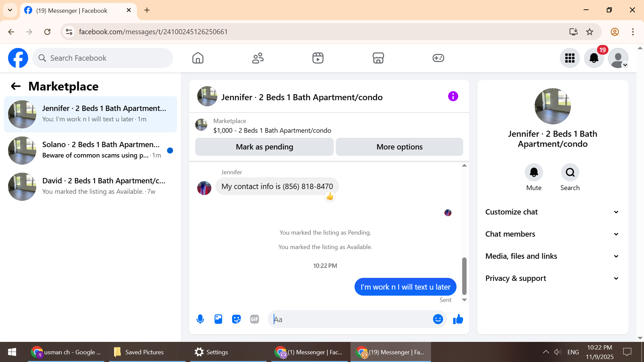Switch to 'usman ch - Google' taskbar window
The width and height of the screenshot is (644, 362).
(x=66, y=352)
